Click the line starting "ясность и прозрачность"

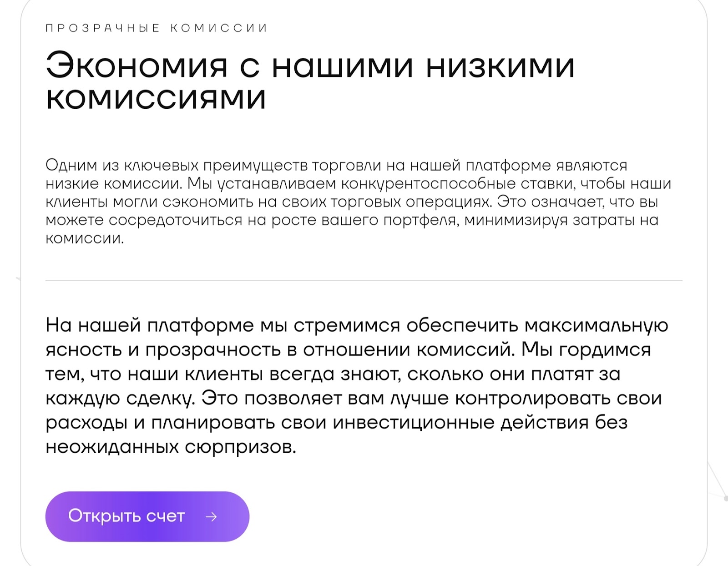(348, 349)
